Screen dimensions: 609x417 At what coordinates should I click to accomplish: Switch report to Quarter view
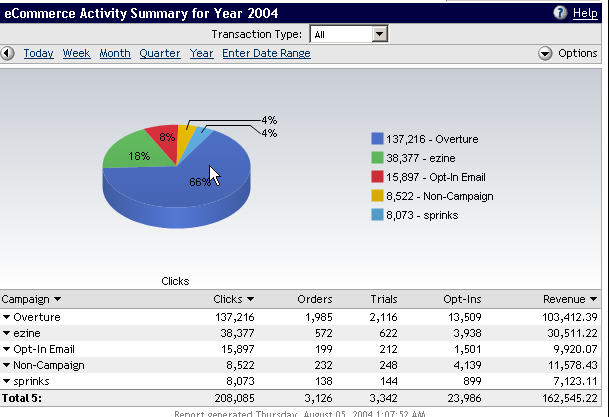pos(160,53)
